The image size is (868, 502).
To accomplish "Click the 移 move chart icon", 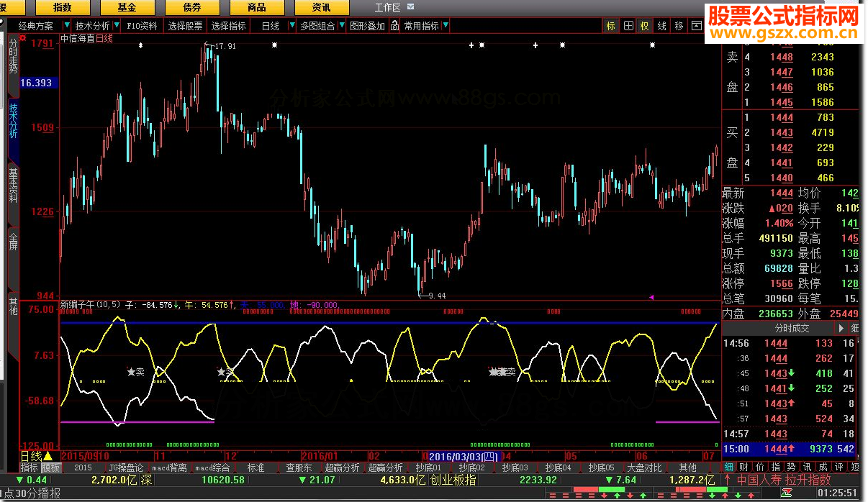I will click(679, 26).
